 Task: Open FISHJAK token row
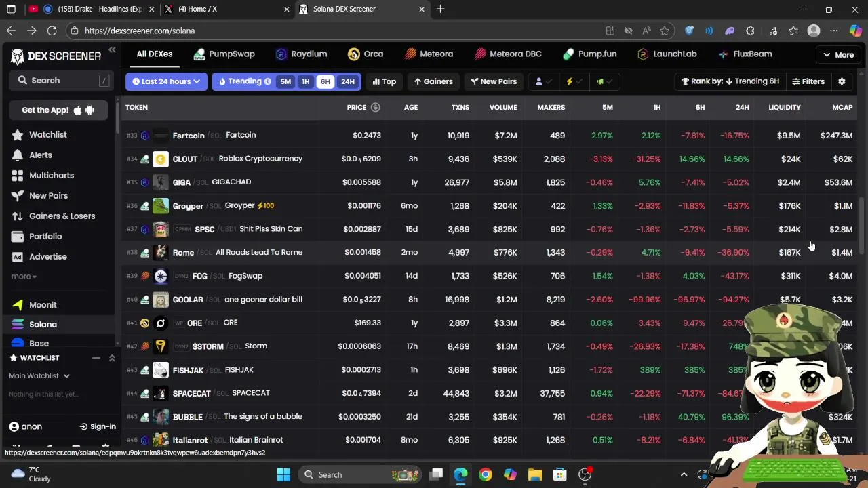(490, 370)
